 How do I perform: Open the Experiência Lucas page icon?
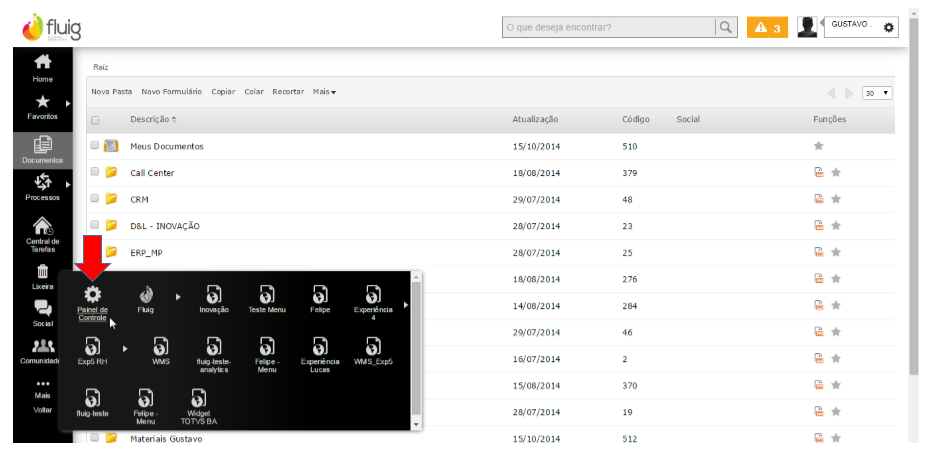(320, 346)
